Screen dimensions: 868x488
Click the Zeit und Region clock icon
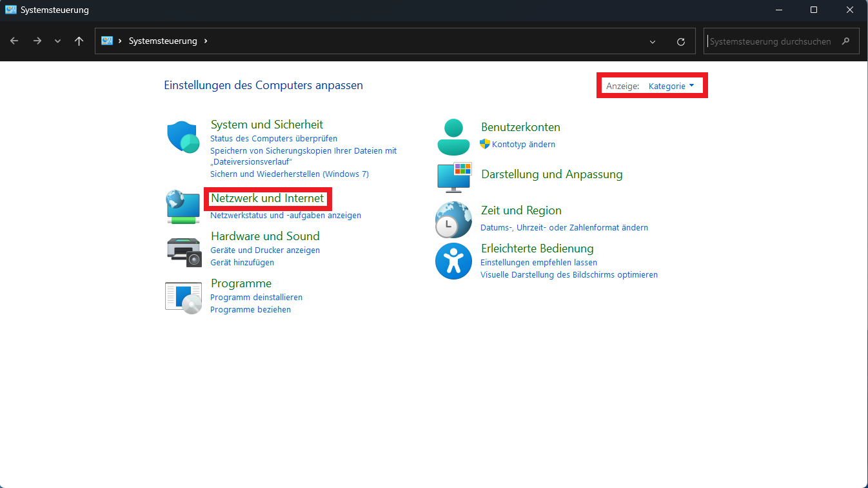click(453, 220)
